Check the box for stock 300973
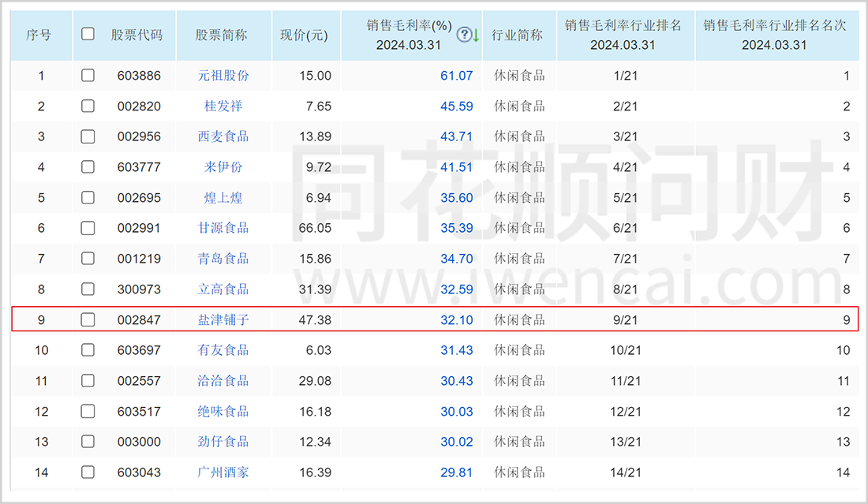Image resolution: width=868 pixels, height=504 pixels. [88, 289]
